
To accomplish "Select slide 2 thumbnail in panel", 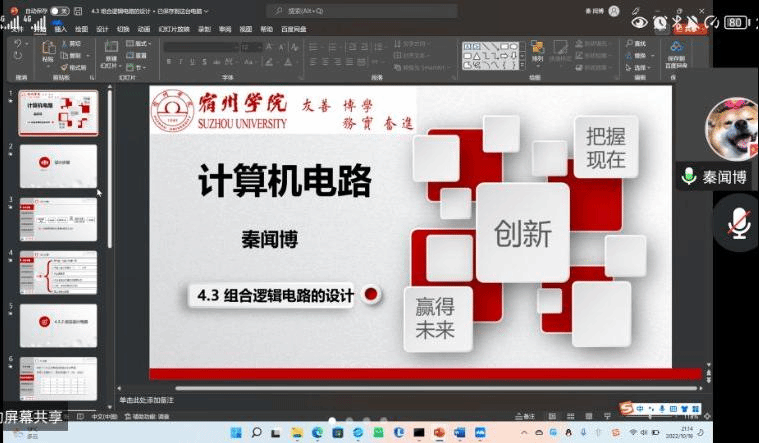I will coord(58,165).
